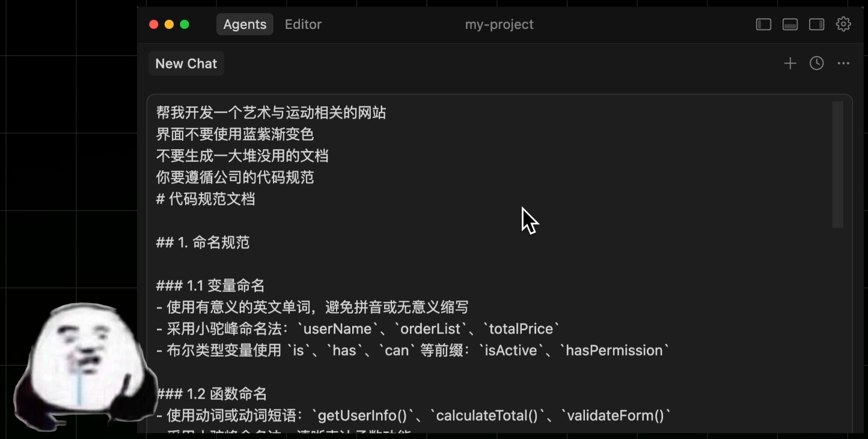
Task: Toggle the left sidebar panel icon
Action: [763, 24]
